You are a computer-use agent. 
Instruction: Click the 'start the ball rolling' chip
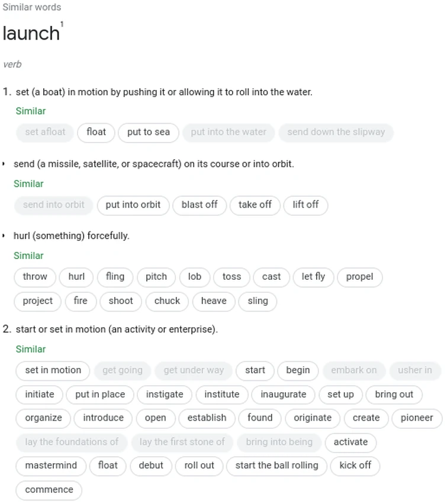[276, 466]
